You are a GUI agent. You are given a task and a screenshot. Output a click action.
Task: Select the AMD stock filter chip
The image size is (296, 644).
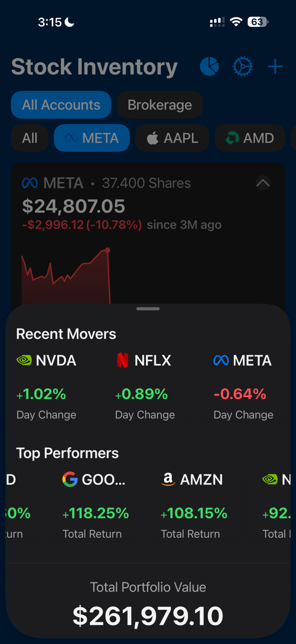[x=250, y=138]
